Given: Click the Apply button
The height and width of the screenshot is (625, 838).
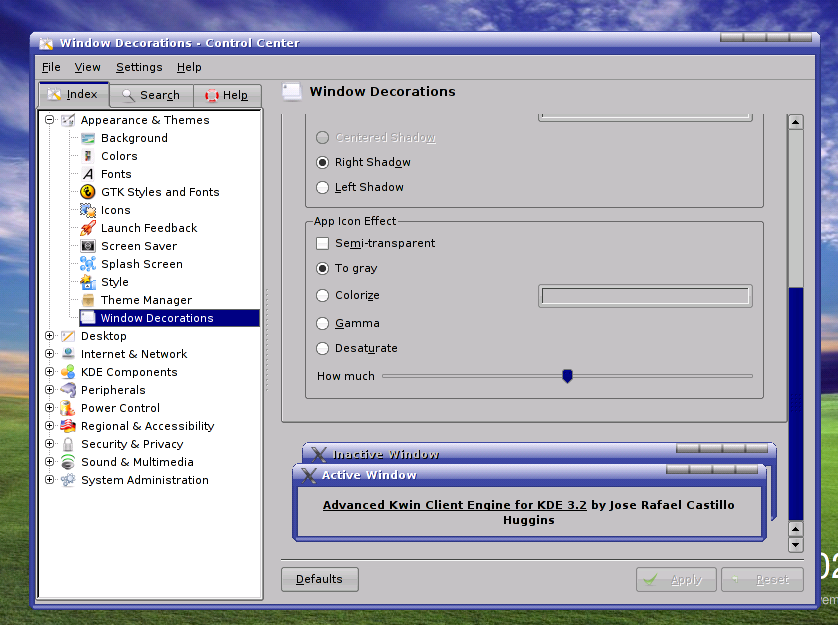Looking at the screenshot, I should coord(676,580).
